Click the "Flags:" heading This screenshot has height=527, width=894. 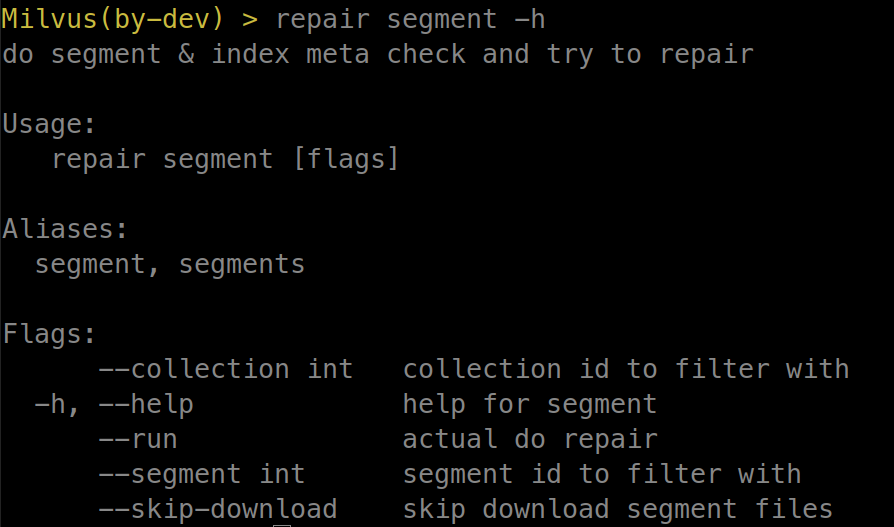pyautogui.click(x=49, y=333)
